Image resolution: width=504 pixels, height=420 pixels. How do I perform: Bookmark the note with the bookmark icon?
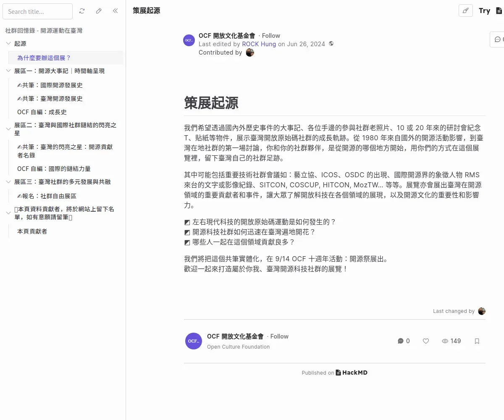477,341
